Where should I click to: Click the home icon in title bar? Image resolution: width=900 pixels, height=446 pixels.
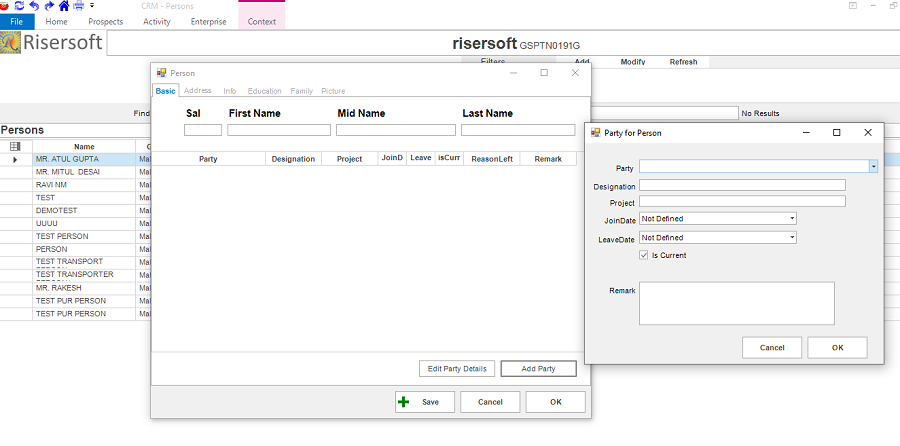[64, 5]
